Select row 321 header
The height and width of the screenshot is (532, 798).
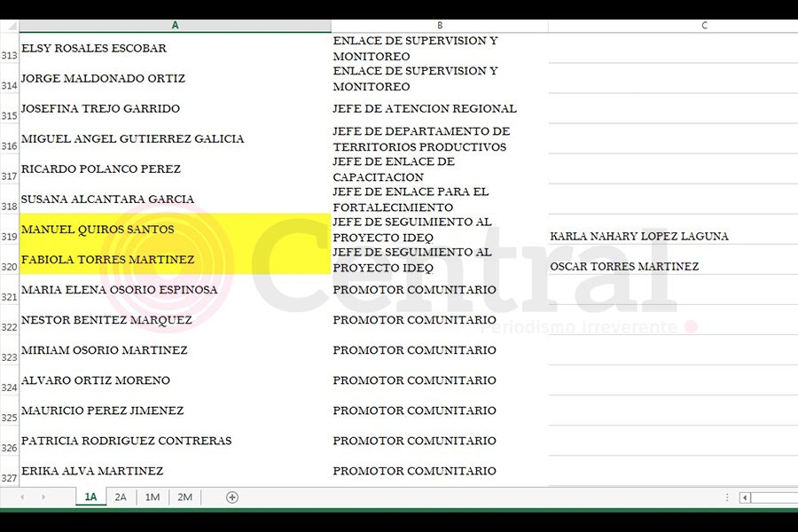pyautogui.click(x=9, y=290)
